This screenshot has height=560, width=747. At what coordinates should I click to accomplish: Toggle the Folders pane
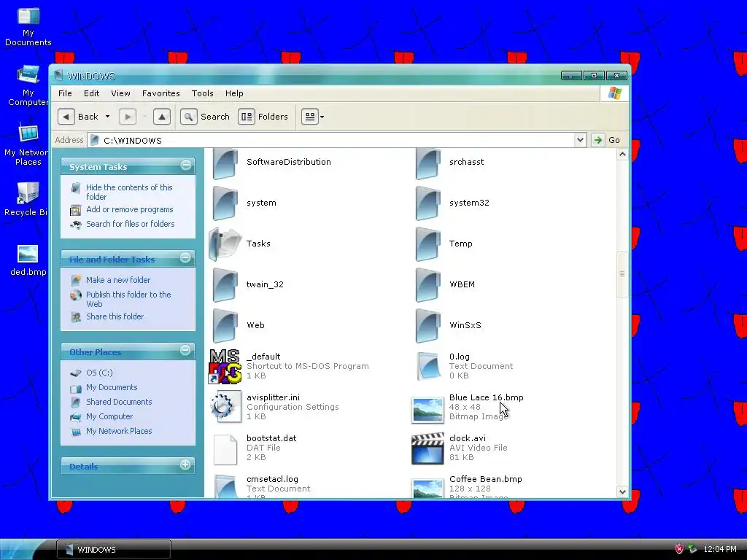[x=263, y=117]
